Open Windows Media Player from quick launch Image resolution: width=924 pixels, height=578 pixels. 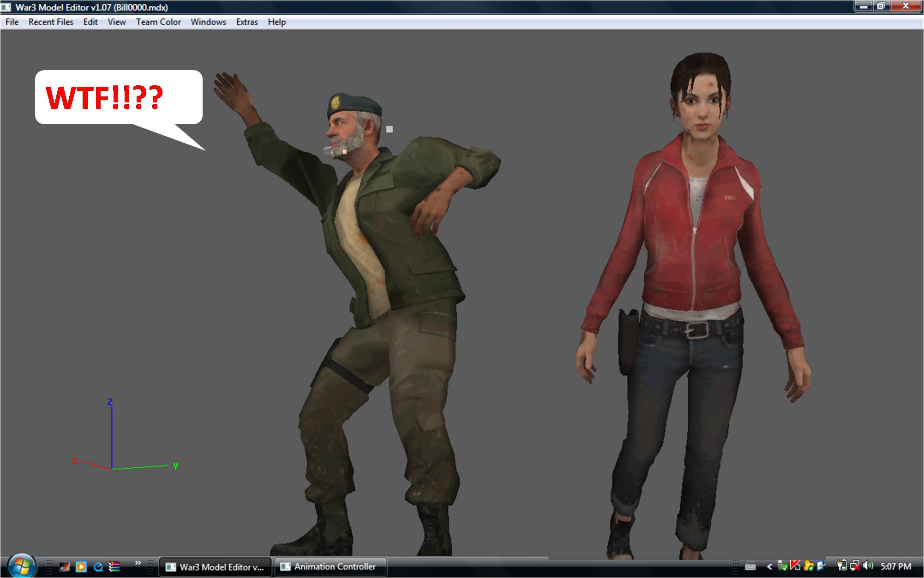pos(81,567)
